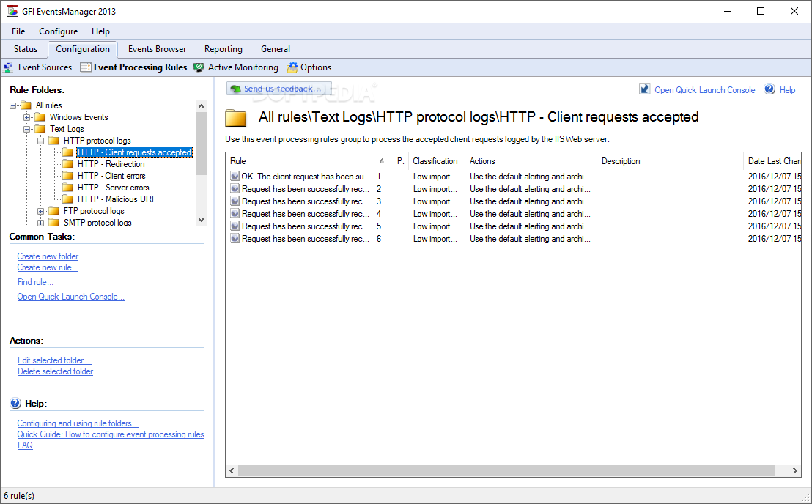Click the GFI EventsManager title bar icon
812x504 pixels.
pyautogui.click(x=12, y=12)
